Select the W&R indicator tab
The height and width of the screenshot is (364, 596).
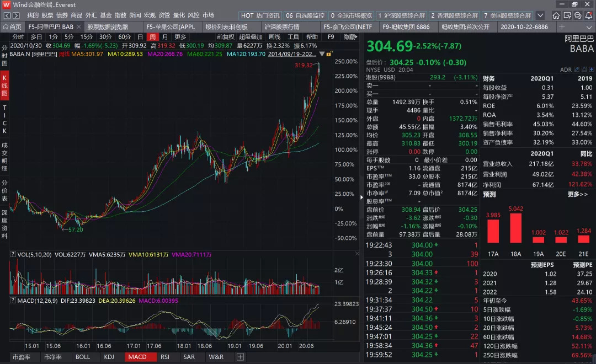point(216,357)
